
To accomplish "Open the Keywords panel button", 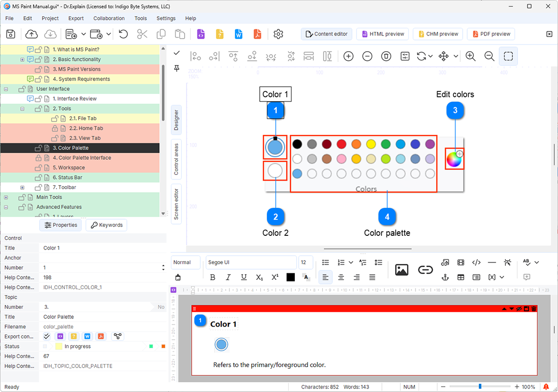I will pos(107,225).
